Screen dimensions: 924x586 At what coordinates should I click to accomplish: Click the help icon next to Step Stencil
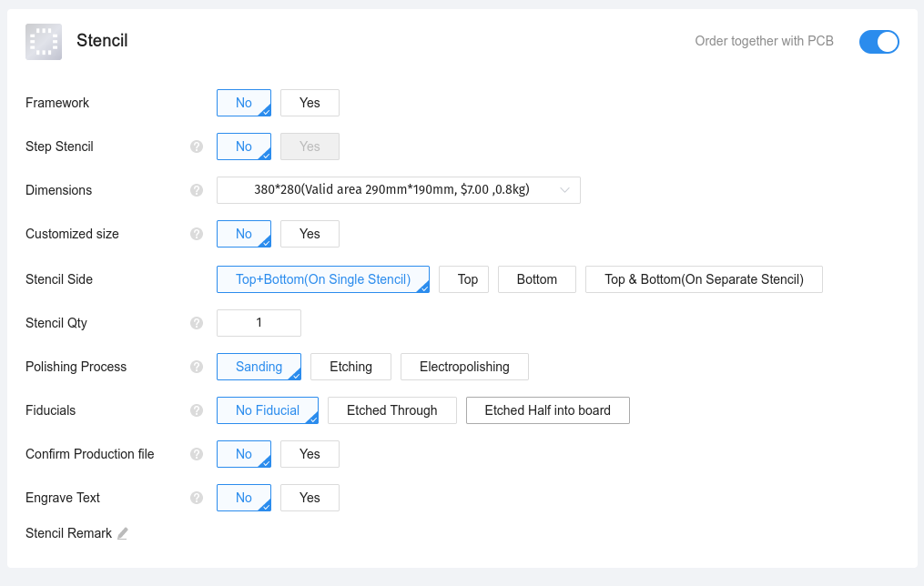[x=197, y=146]
